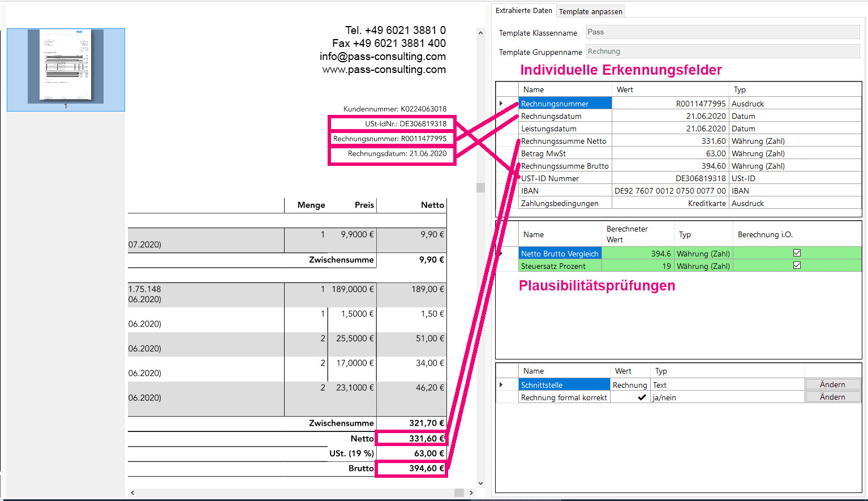This screenshot has height=501, width=868.
Task: Click the row arrow beside Schnittstelle
Action: pos(501,385)
